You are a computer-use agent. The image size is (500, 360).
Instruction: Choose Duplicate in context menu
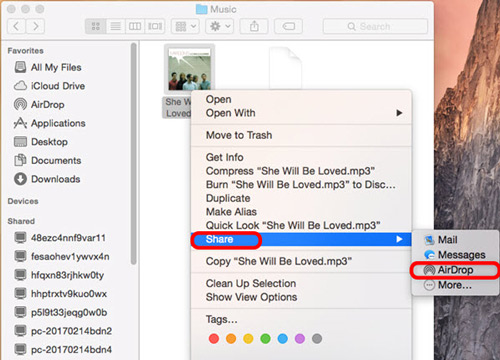click(301, 198)
